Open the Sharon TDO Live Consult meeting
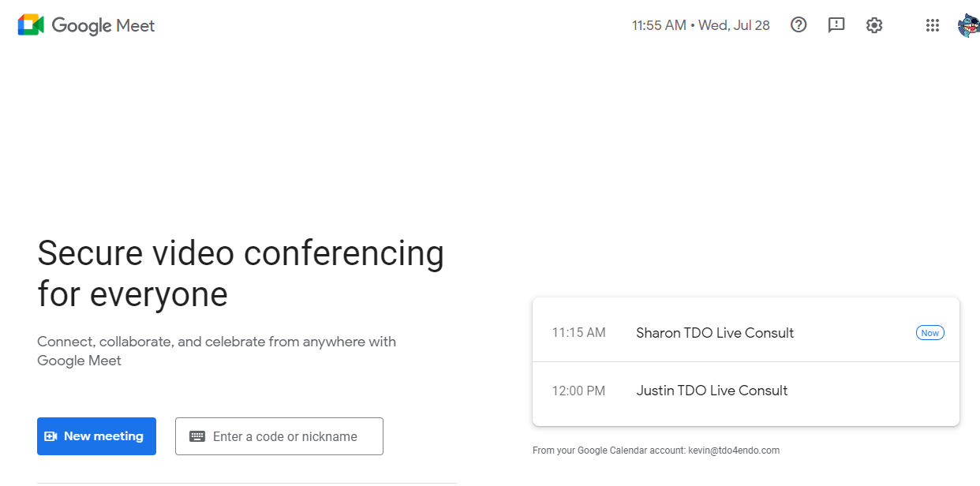 click(x=715, y=333)
